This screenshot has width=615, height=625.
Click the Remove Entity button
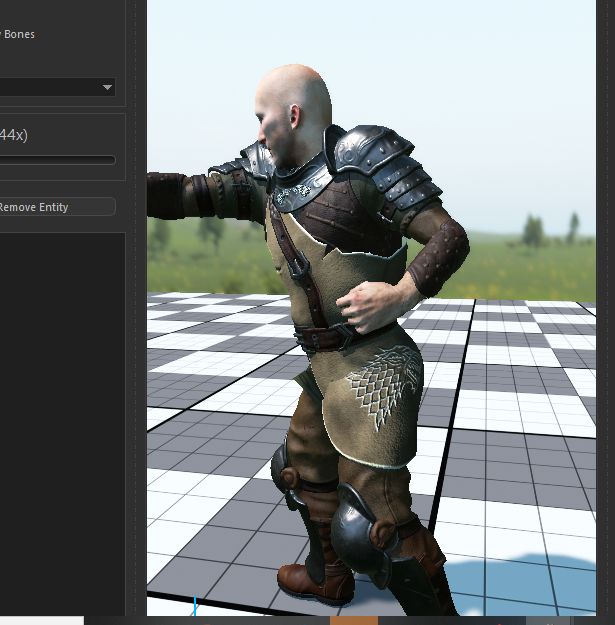click(x=57, y=207)
